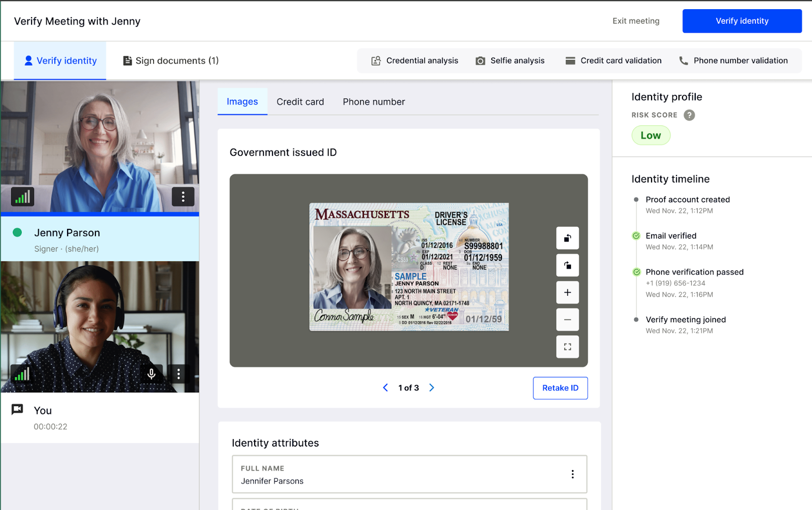Switch to the Verify identity tab

(x=60, y=60)
